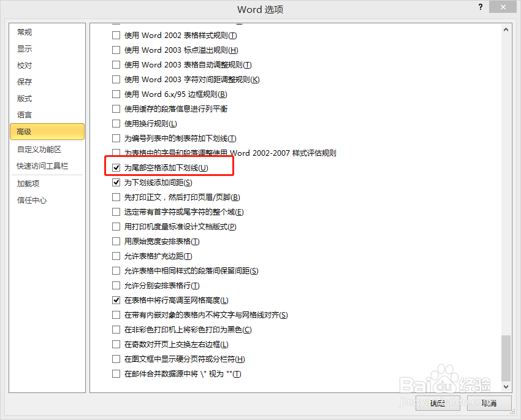Click the 确定 button
This screenshot has height=420, width=521.
(438, 403)
